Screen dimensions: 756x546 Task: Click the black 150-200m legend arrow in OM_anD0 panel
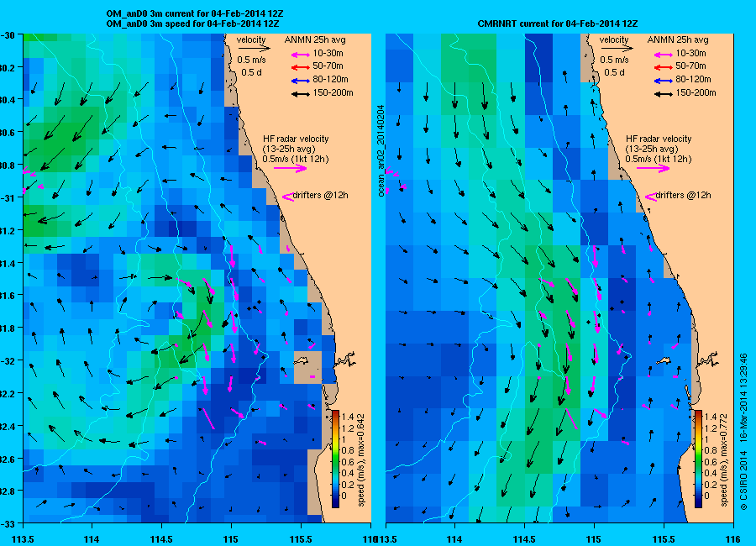(301, 94)
